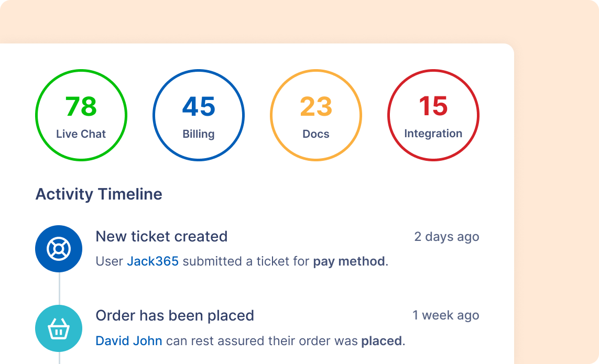Image resolution: width=599 pixels, height=364 pixels.
Task: Click the timeline connector line between events
Action: coord(59,289)
